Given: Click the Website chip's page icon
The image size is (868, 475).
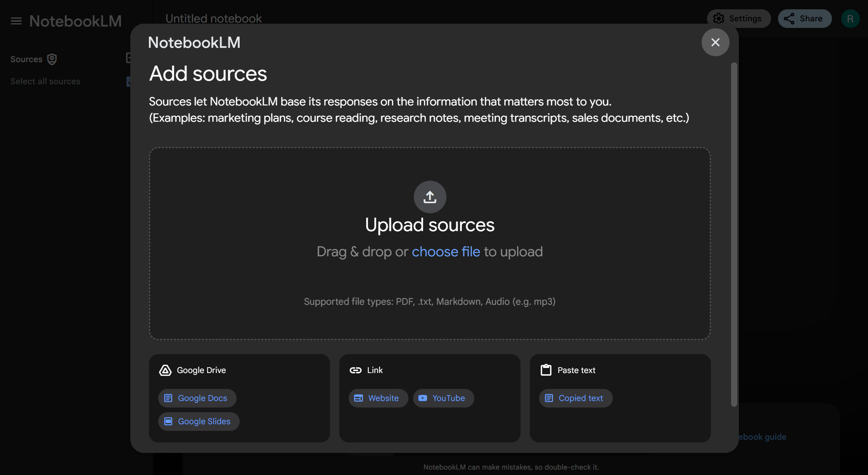Looking at the screenshot, I should [359, 398].
